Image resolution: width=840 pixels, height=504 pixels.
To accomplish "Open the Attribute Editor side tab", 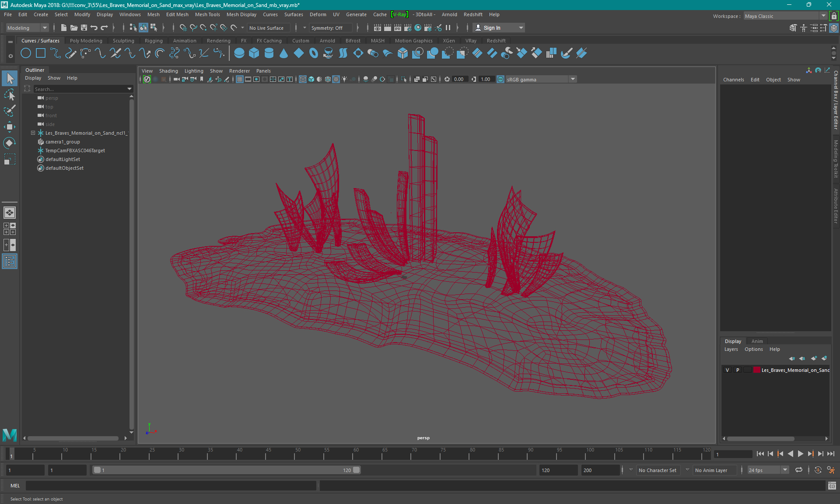I will coord(836,206).
